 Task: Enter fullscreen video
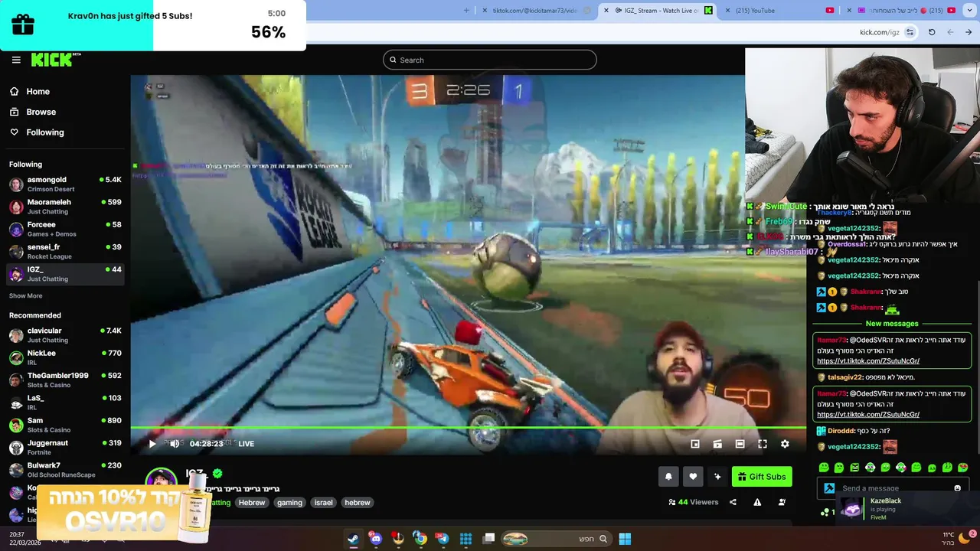pyautogui.click(x=763, y=444)
